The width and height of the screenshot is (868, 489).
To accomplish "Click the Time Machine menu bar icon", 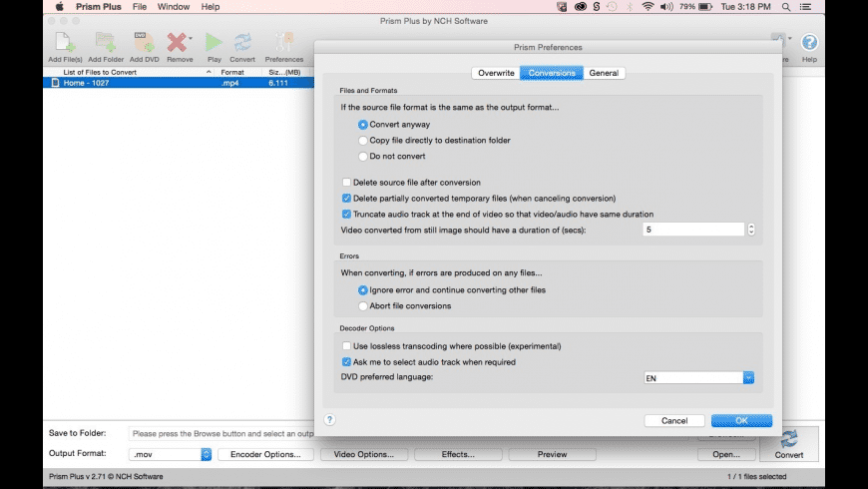I will 612,7.
